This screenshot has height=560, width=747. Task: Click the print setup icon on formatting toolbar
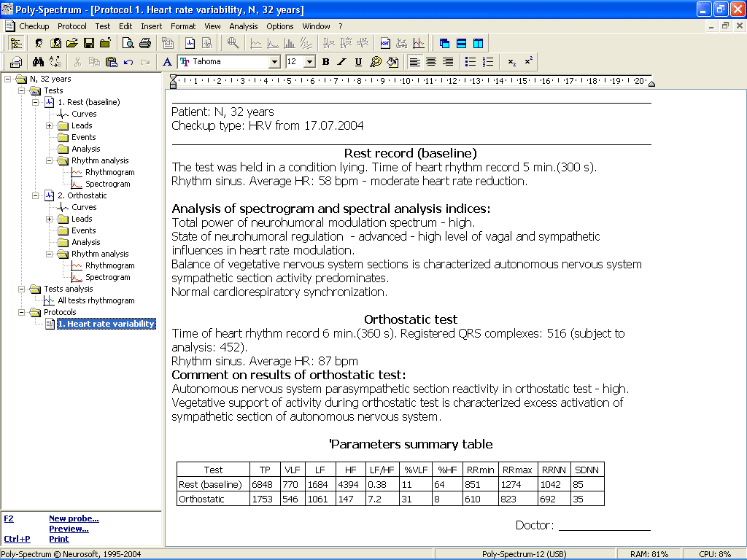click(x=16, y=61)
